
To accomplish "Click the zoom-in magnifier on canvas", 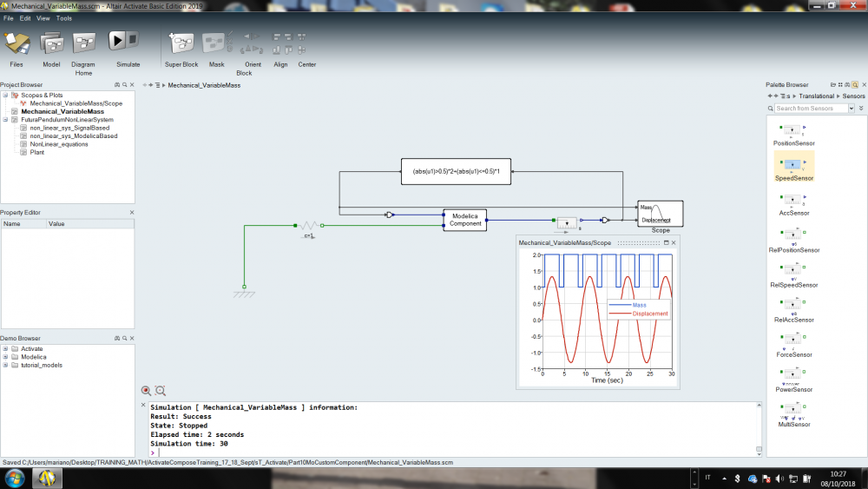I will [x=146, y=391].
